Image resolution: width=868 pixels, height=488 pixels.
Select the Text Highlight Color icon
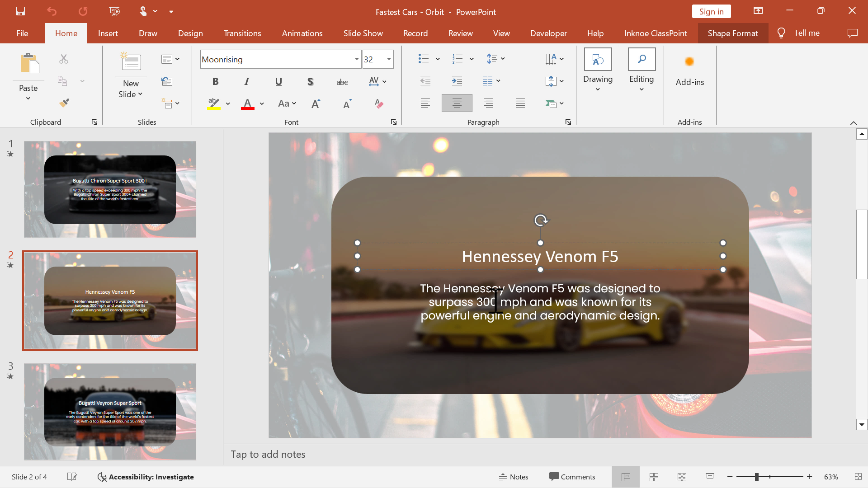pos(213,103)
